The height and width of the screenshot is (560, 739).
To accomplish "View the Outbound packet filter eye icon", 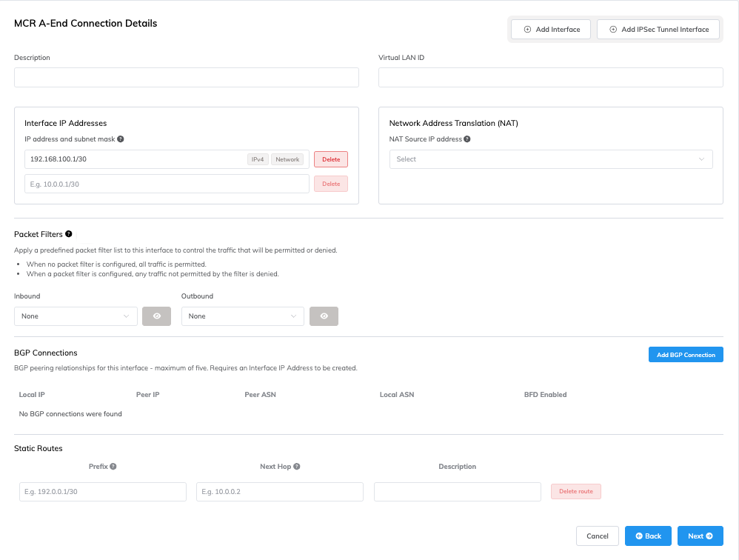I will [324, 316].
